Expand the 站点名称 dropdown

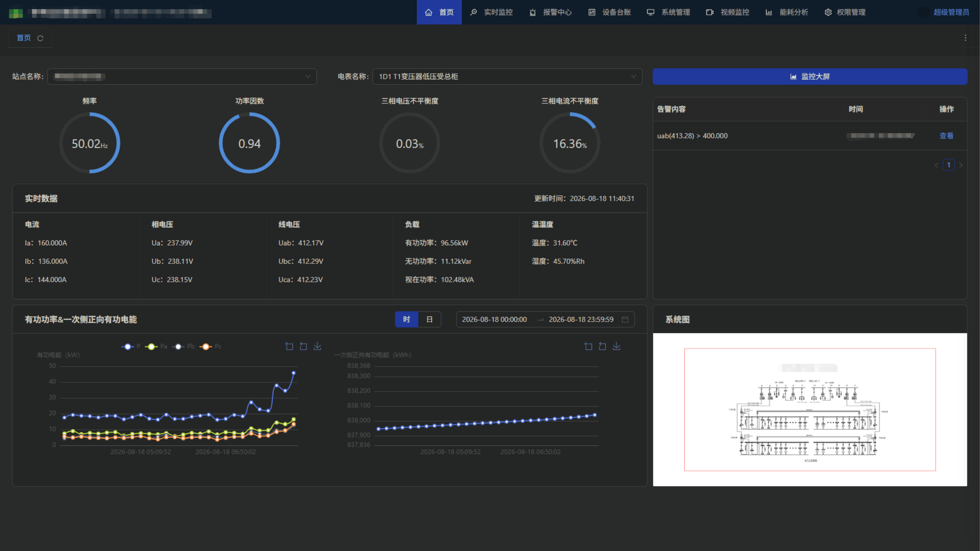182,76
